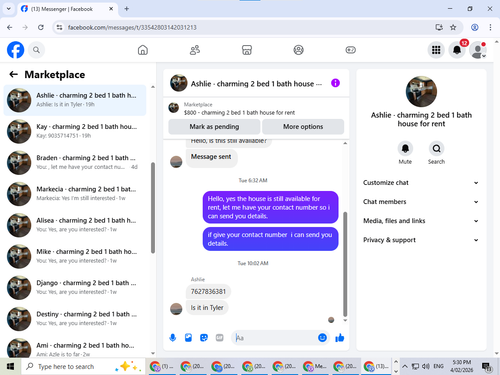Click the message thread scrollbar thumb
This screenshot has height=375, width=500.
point(345,264)
